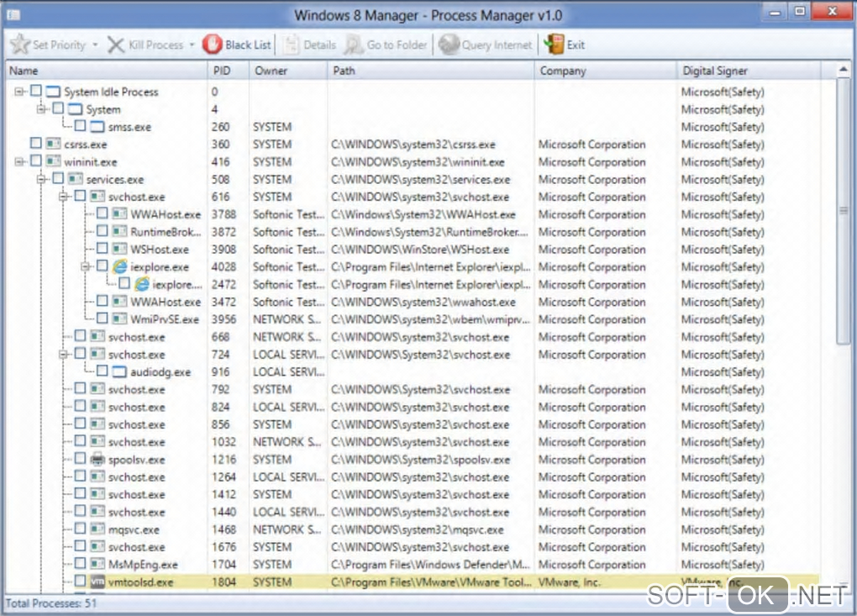This screenshot has height=616, width=857.
Task: Check the System Idle Process checkbox
Action: point(36,91)
